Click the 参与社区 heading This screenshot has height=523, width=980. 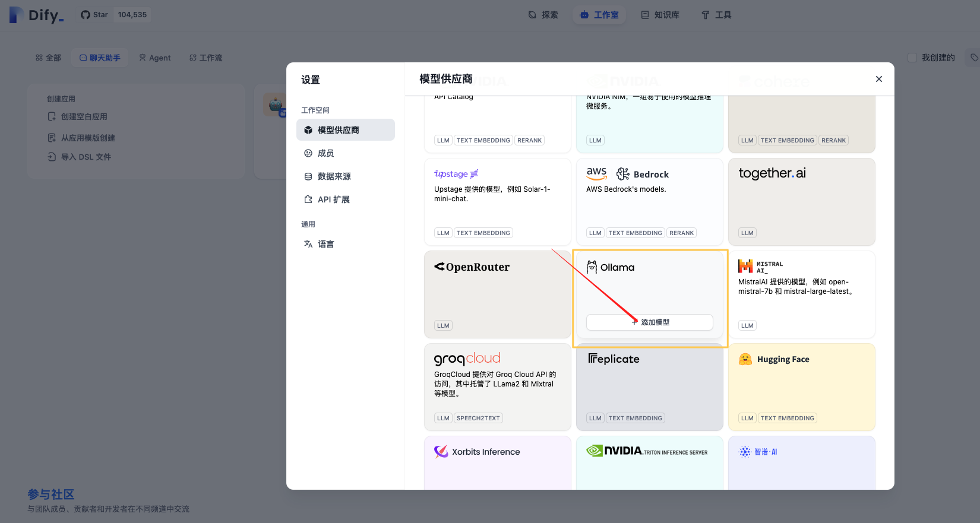51,494
